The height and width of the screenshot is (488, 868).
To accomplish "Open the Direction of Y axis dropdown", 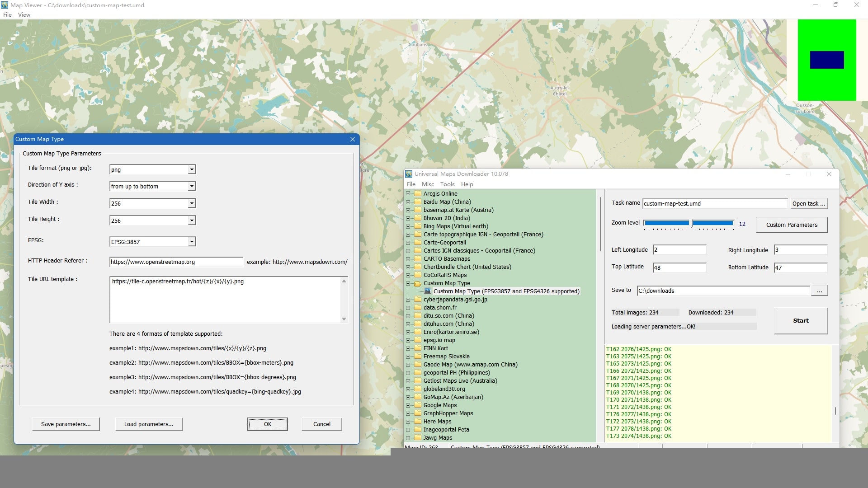I will point(192,186).
